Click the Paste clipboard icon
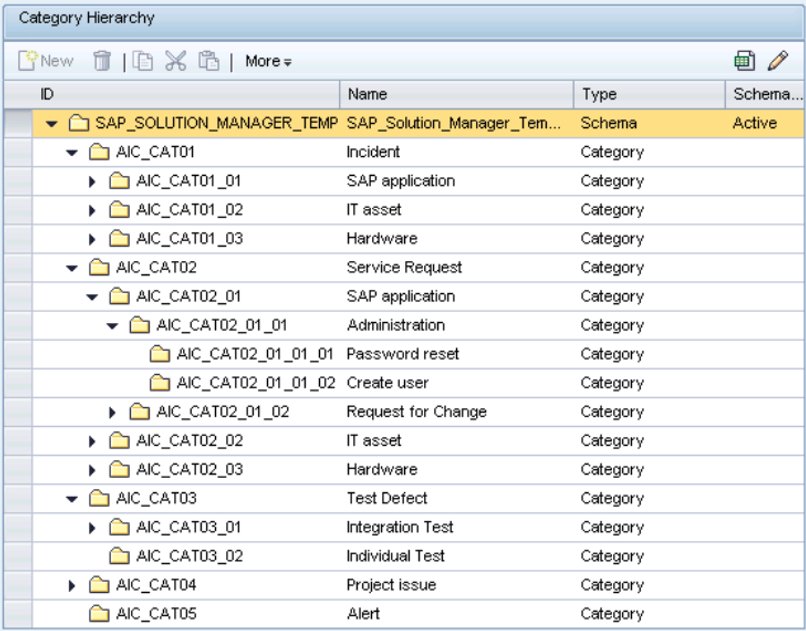The height and width of the screenshot is (631, 806). point(209,61)
